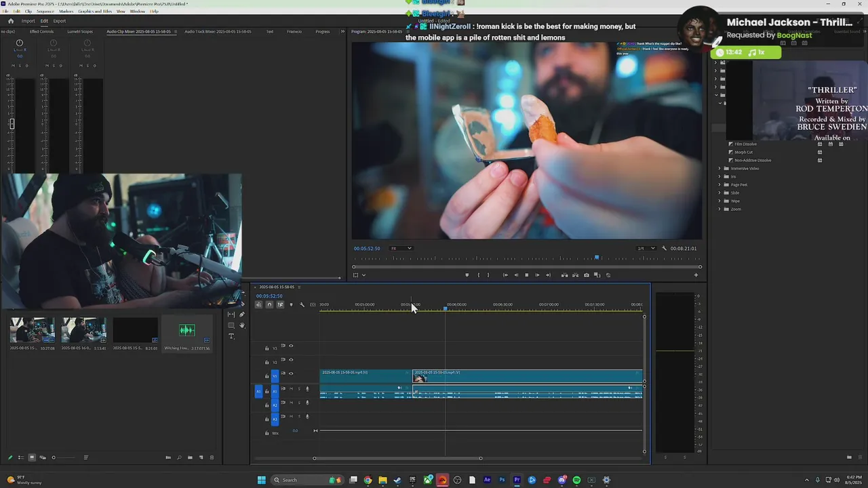Screen dimensions: 868x488
Task: Toggle V1 track output eye
Action: click(x=291, y=373)
